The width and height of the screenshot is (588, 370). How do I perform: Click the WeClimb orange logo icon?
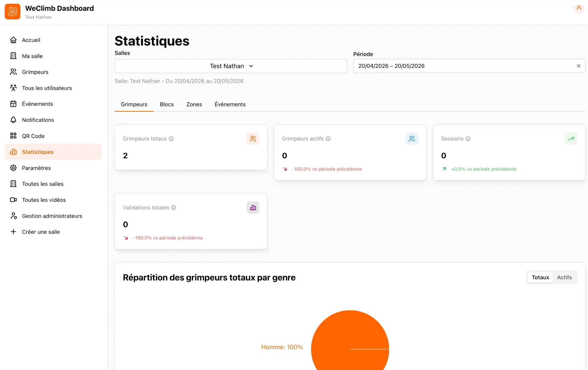point(13,11)
